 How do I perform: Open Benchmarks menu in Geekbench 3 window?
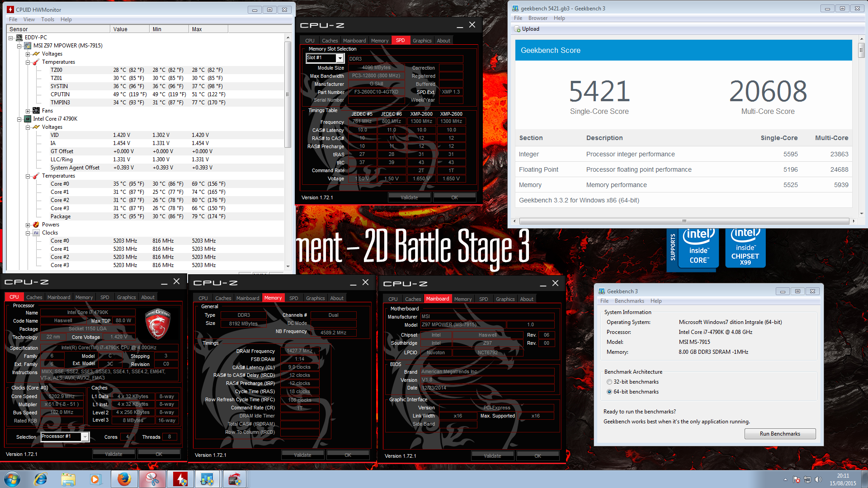tap(629, 301)
